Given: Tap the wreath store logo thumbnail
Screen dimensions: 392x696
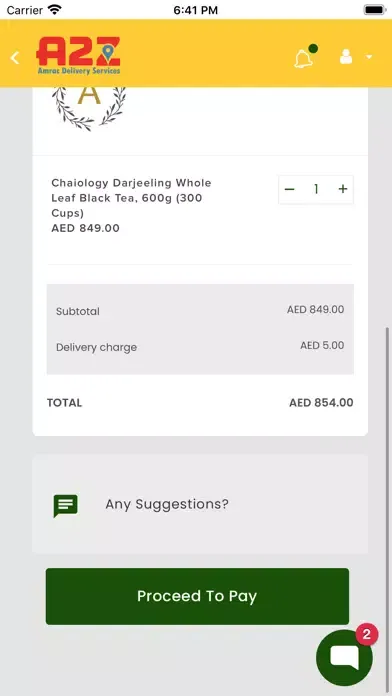Looking at the screenshot, I should [x=89, y=108].
